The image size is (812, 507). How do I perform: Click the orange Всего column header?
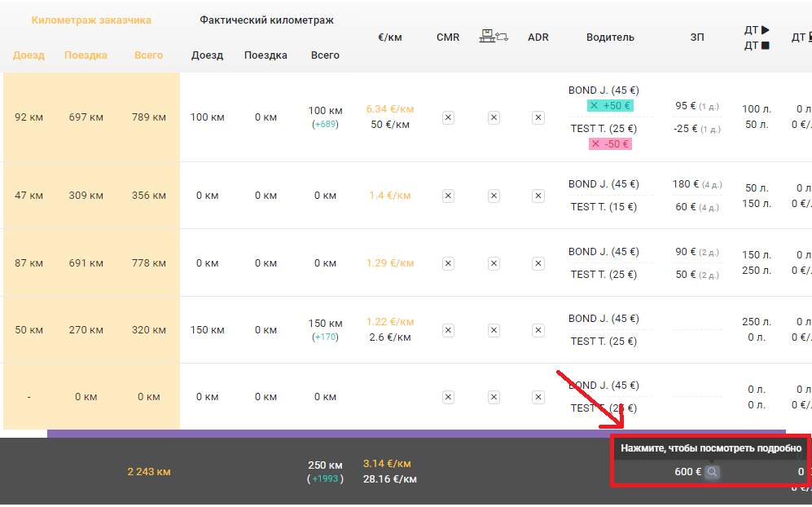148,55
